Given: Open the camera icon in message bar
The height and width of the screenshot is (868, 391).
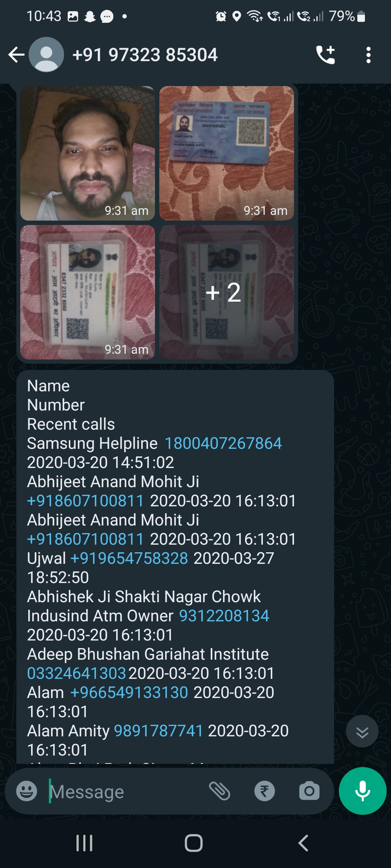Looking at the screenshot, I should tap(309, 791).
